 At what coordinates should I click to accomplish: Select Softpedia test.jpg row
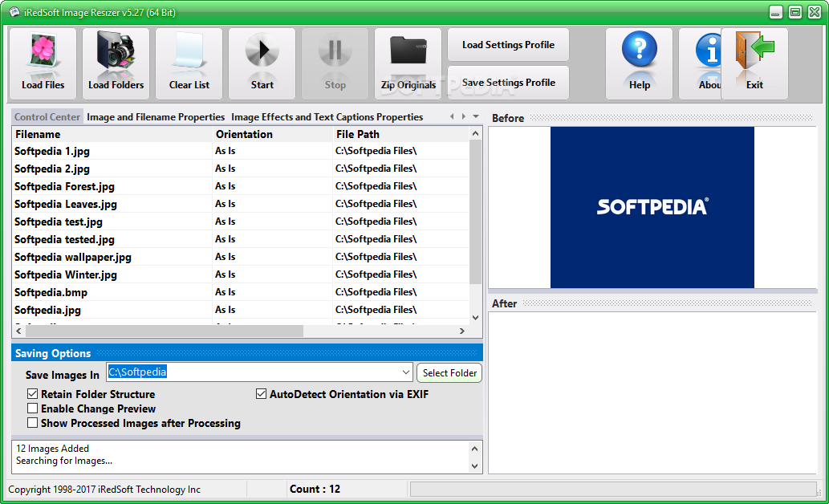point(240,222)
